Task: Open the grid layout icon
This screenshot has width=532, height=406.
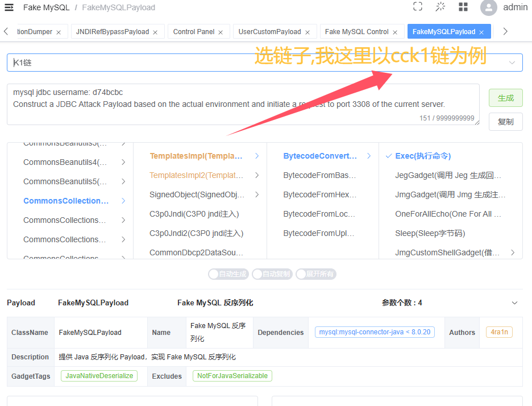Action: pyautogui.click(x=463, y=7)
